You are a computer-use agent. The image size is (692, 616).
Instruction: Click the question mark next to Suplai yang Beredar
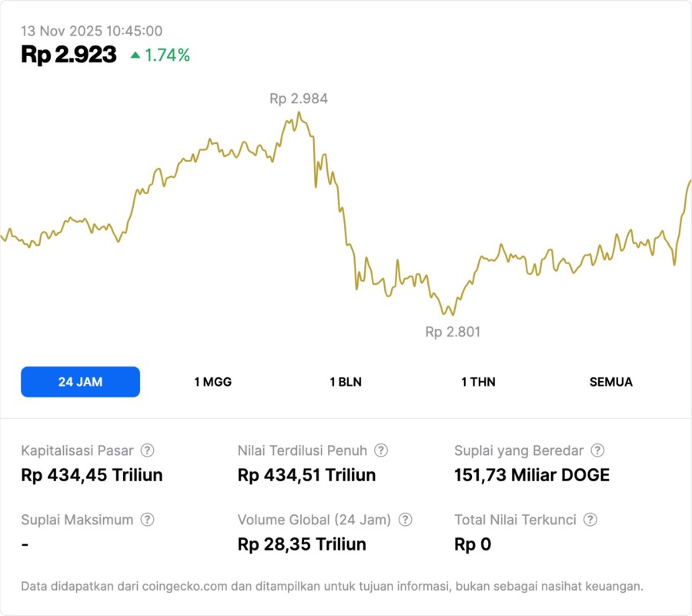(597, 450)
